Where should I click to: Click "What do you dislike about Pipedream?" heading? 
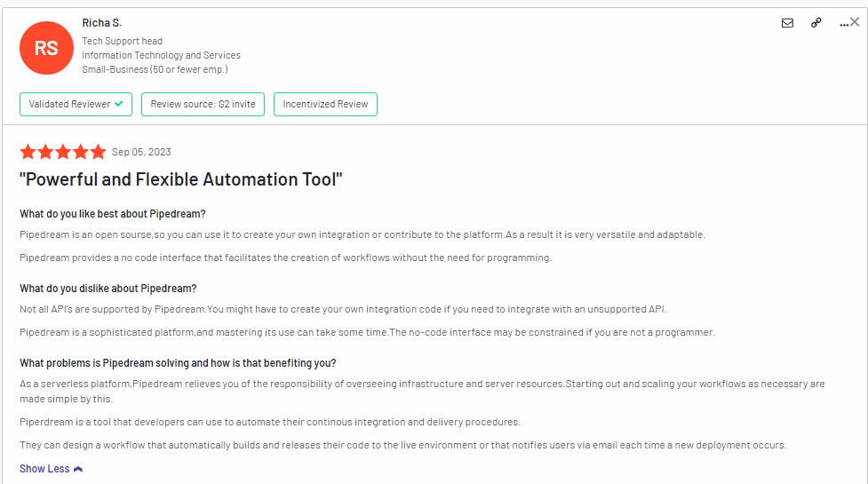pyautogui.click(x=108, y=289)
